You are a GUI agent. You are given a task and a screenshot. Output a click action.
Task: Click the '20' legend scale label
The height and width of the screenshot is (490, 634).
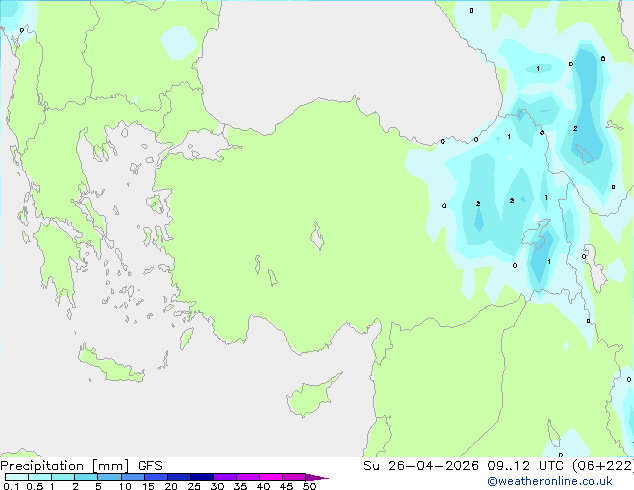[x=171, y=486]
